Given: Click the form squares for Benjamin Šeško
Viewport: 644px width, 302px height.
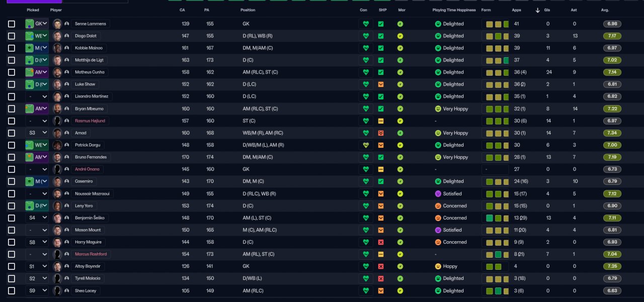Looking at the screenshot, I should point(497,218).
